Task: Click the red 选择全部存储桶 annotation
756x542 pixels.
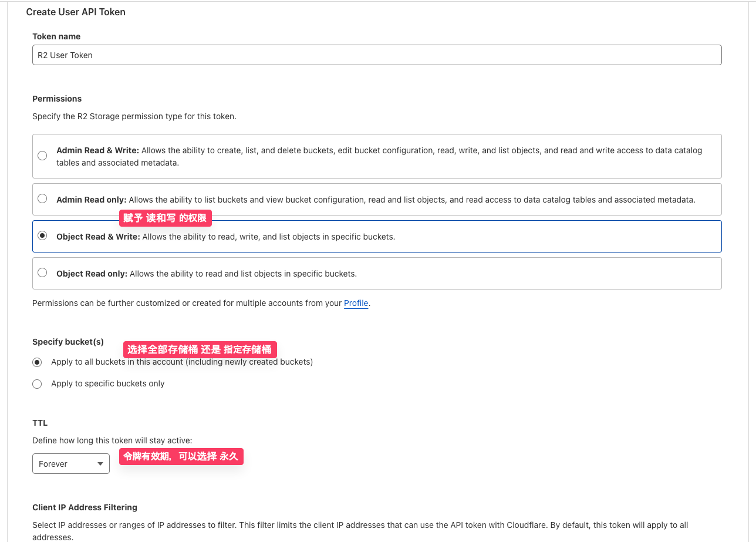Action: (200, 349)
